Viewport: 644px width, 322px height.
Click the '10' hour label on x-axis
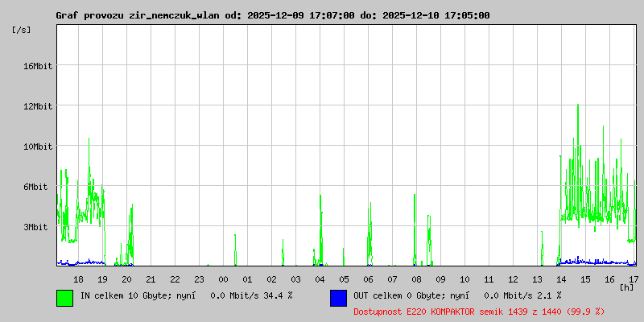(x=464, y=279)
